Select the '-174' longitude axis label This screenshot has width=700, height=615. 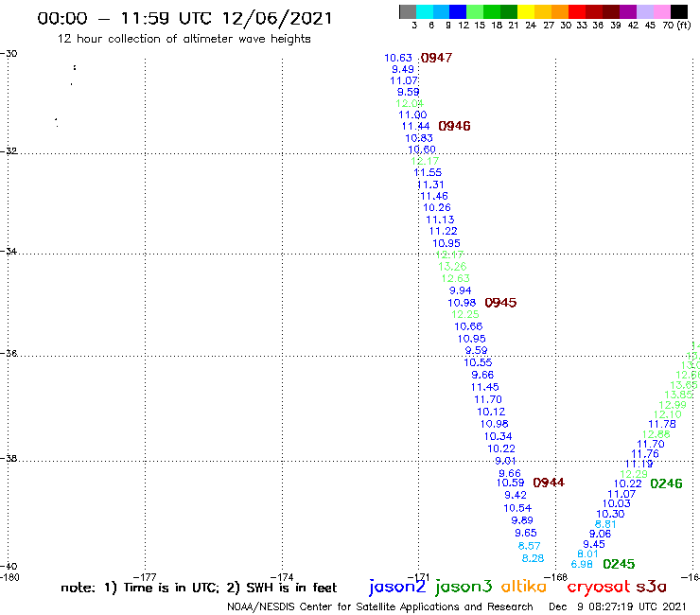tap(282, 577)
